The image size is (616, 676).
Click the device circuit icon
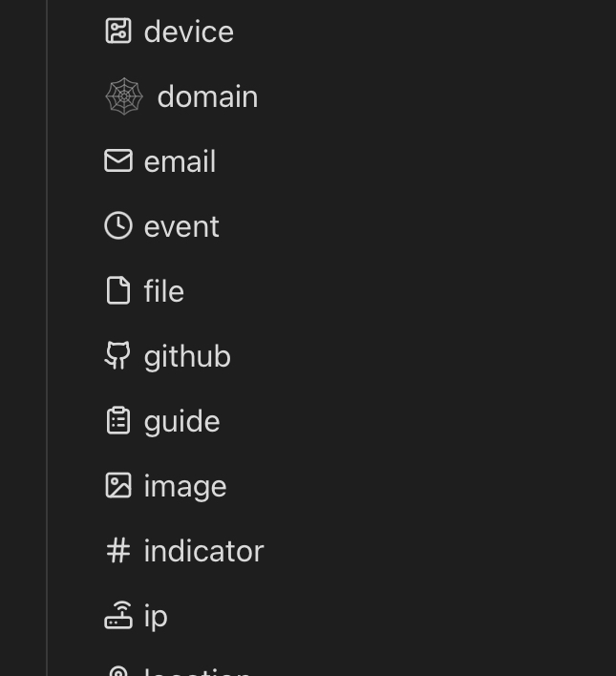tap(118, 32)
